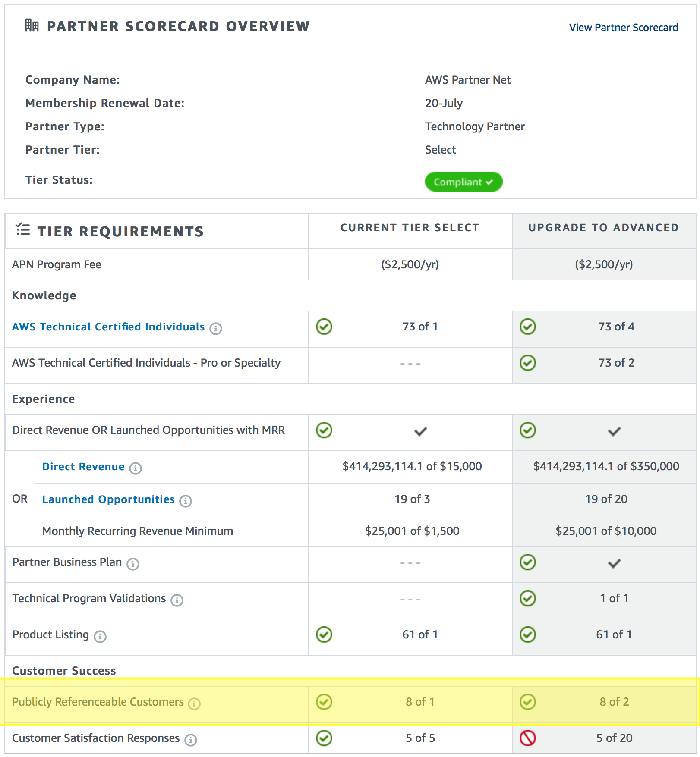Click the Customer Success section heading
The height and width of the screenshot is (757, 700).
pyautogui.click(x=64, y=671)
